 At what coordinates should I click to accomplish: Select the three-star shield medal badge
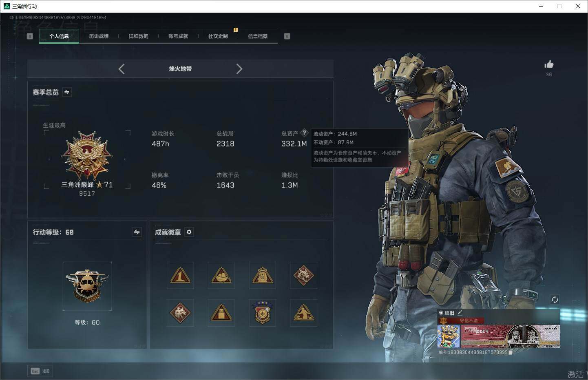263,313
